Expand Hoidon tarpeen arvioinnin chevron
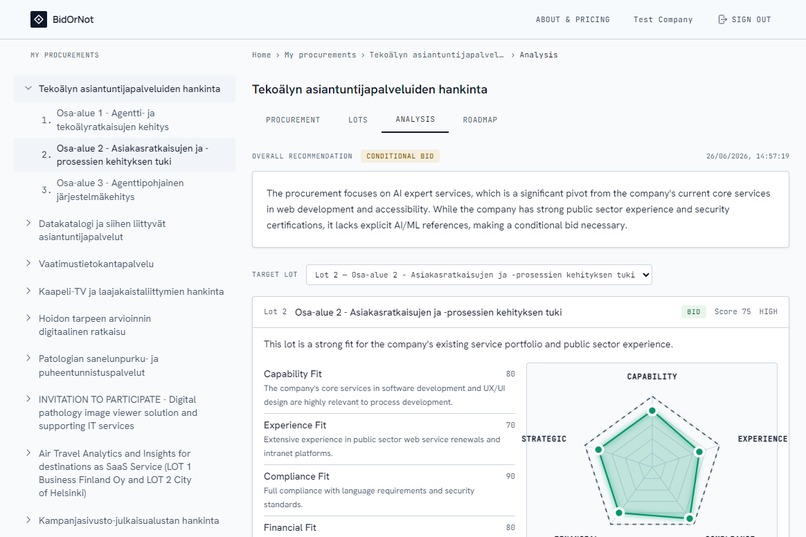This screenshot has width=806, height=537. pos(28,318)
